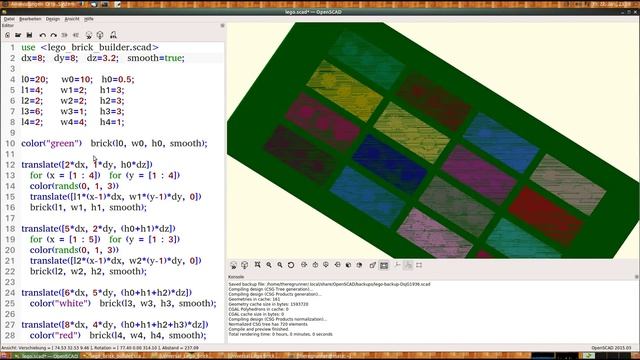Screen dimensions: 640x360
Task: Close the Editor panel
Action: [222, 25]
